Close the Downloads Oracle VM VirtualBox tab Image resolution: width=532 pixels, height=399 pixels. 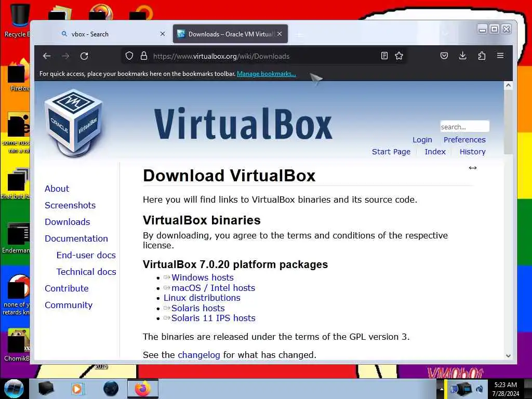(x=280, y=34)
